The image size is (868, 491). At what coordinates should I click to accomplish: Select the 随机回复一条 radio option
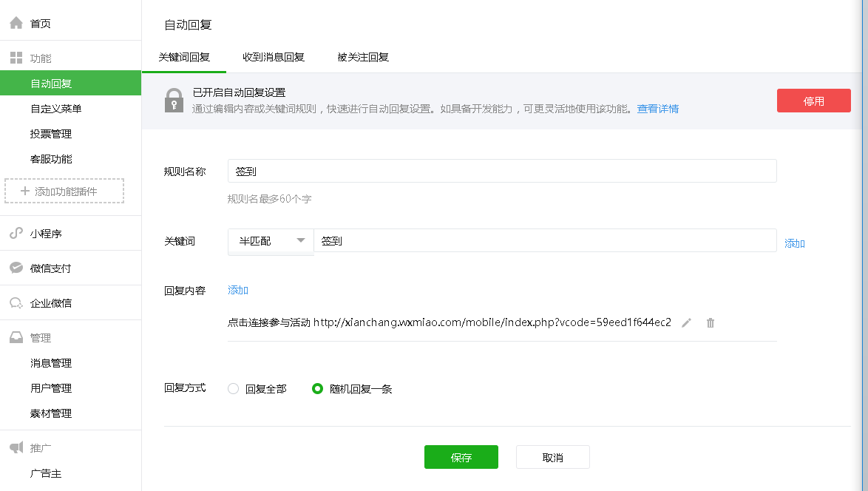click(318, 389)
